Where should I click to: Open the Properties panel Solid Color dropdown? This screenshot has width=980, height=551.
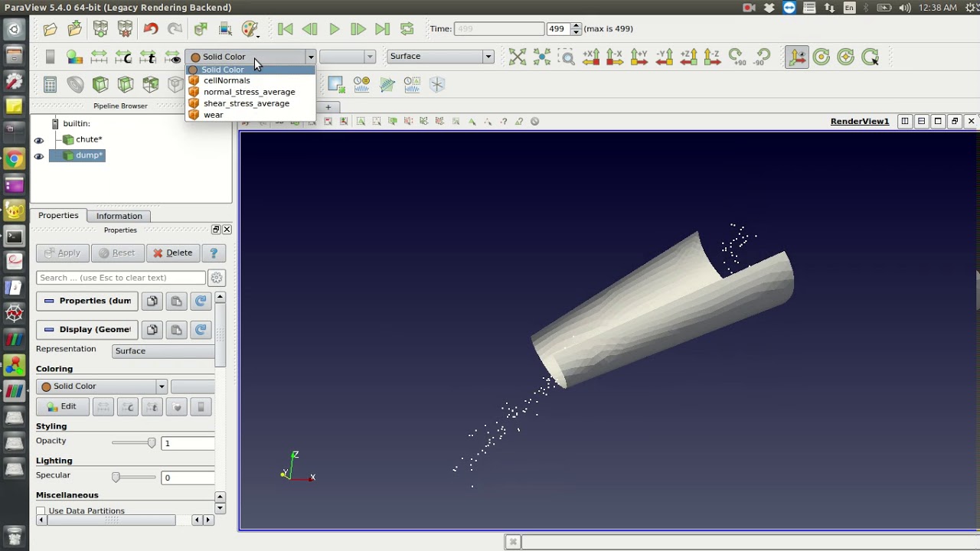click(x=101, y=386)
